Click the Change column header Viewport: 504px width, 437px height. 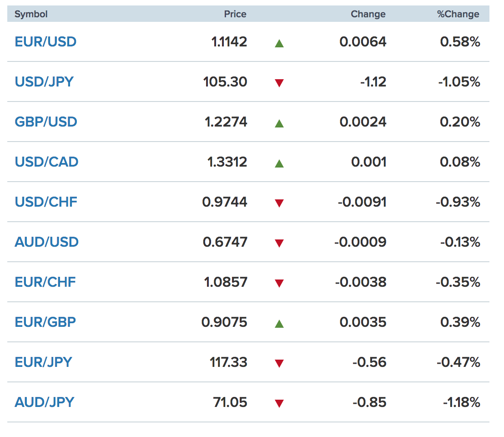click(368, 14)
